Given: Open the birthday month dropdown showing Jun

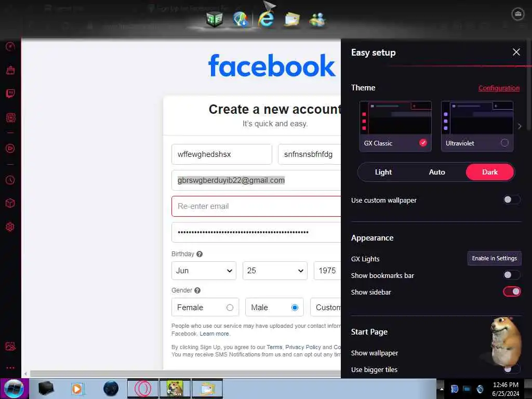Looking at the screenshot, I should (204, 271).
